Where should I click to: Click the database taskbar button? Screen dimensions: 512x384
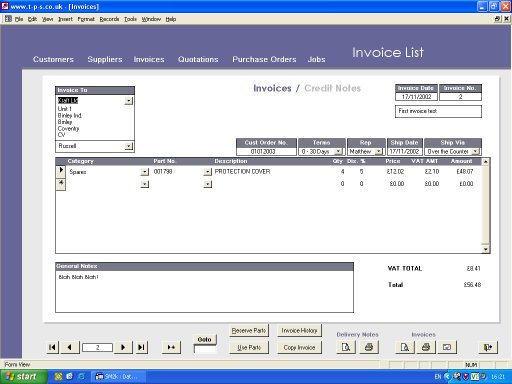[118, 377]
